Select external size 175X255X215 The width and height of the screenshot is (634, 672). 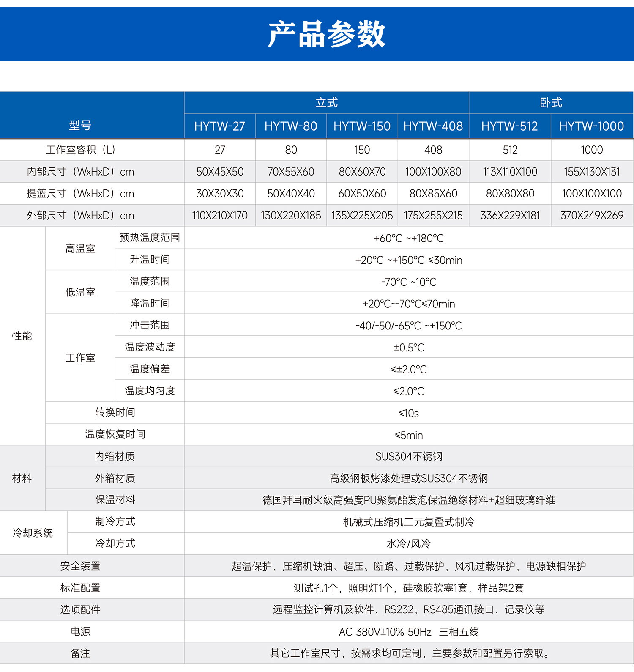coord(433,216)
